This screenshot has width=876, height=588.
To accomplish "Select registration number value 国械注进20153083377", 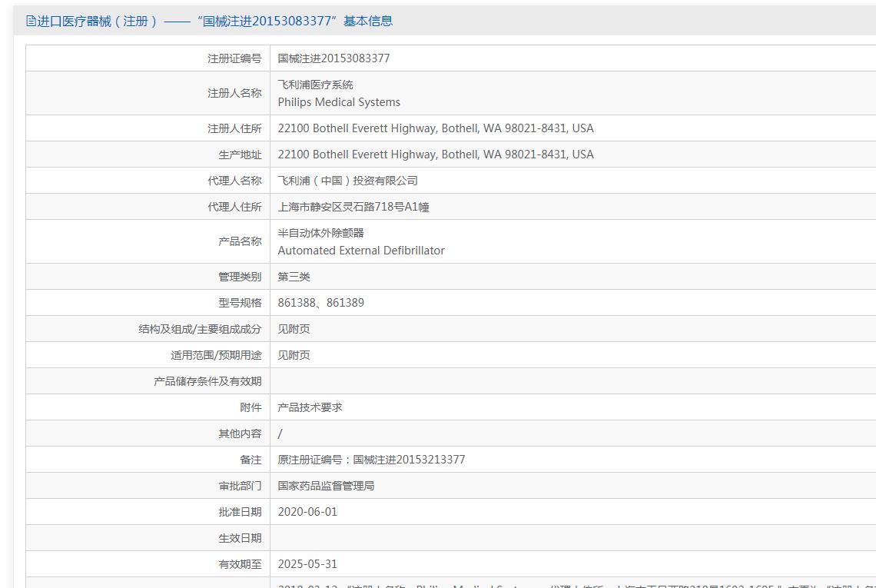I will (333, 58).
